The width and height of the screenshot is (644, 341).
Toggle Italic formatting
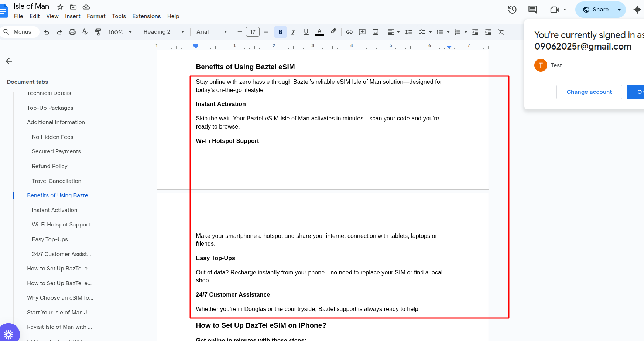point(293,32)
